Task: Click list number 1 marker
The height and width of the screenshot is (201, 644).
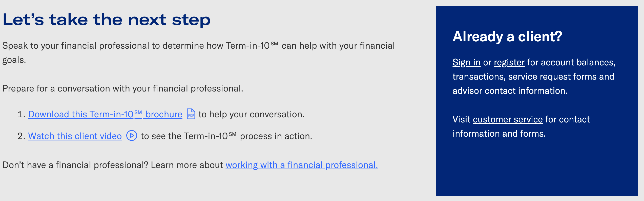Action: pyautogui.click(x=21, y=114)
